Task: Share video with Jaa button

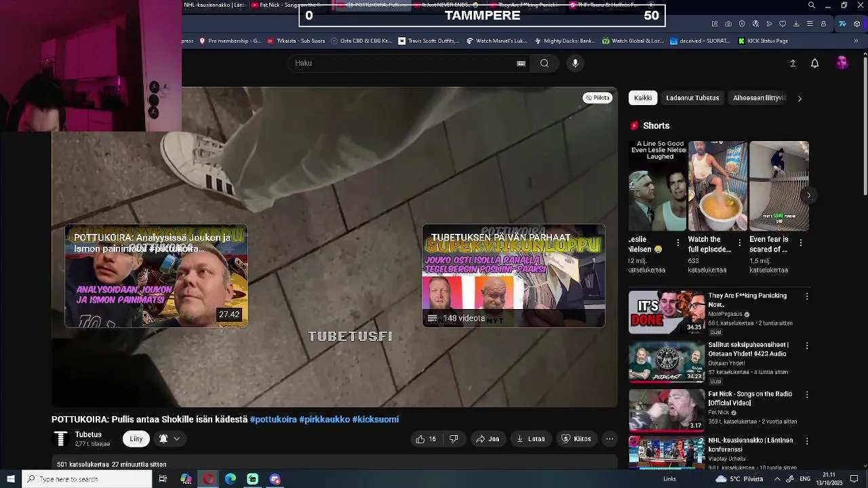Action: point(488,439)
